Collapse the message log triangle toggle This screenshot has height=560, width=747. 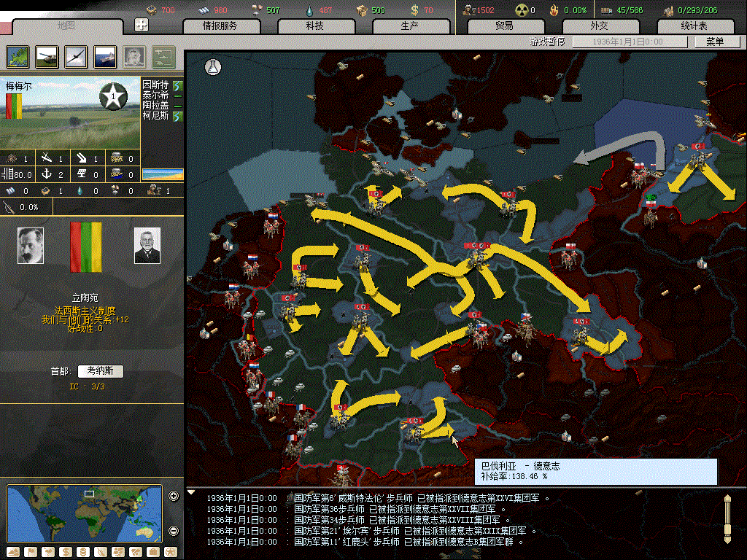191,492
